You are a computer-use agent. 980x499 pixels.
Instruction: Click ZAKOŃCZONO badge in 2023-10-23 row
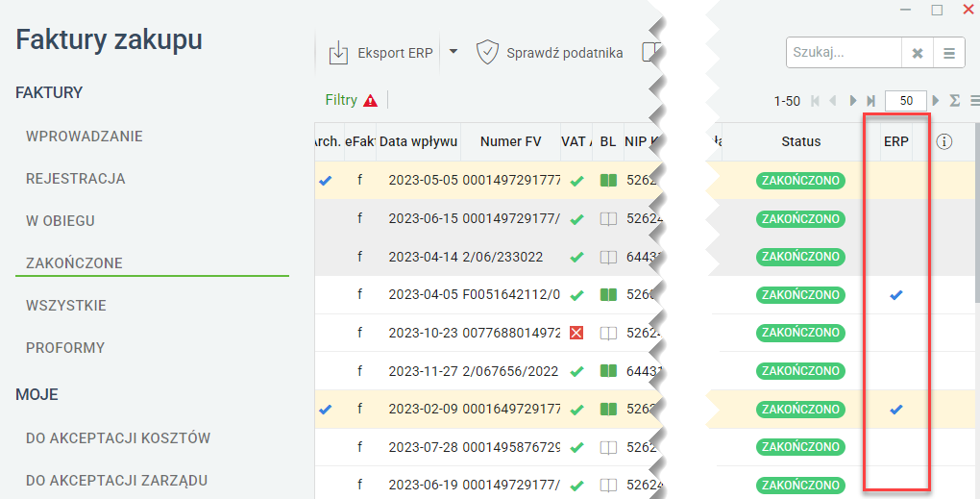pos(800,333)
